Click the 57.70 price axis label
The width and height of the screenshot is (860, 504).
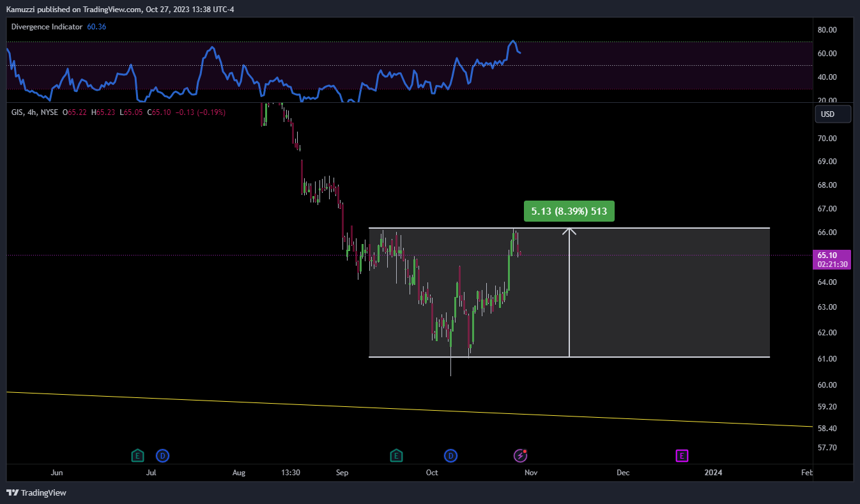tap(827, 447)
